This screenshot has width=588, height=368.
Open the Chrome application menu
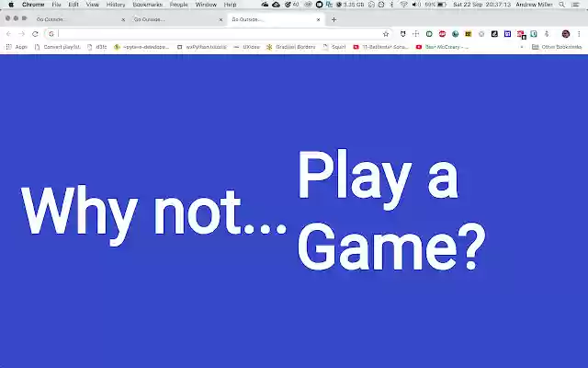click(x=33, y=5)
